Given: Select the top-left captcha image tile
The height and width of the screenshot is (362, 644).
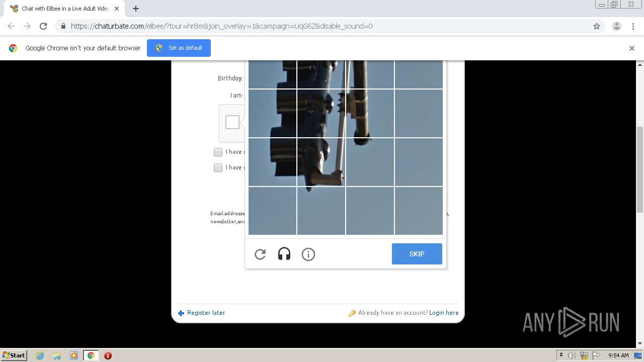Looking at the screenshot, I should [x=272, y=74].
